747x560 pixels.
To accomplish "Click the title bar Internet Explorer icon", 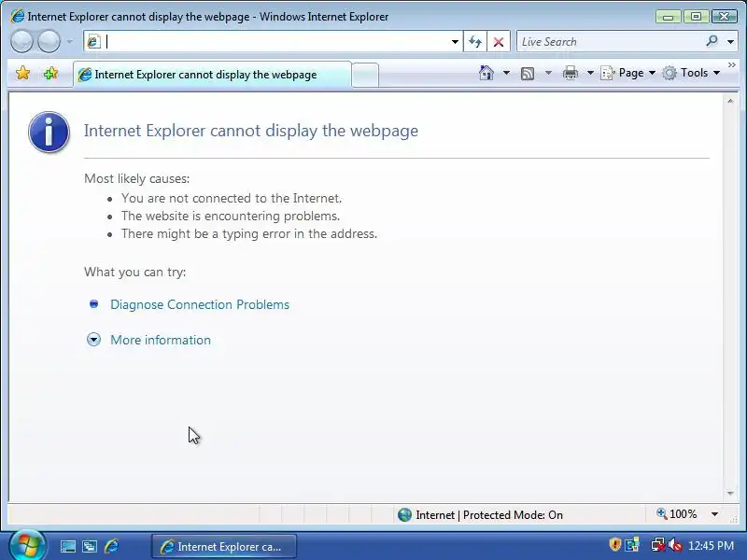I will (x=17, y=16).
